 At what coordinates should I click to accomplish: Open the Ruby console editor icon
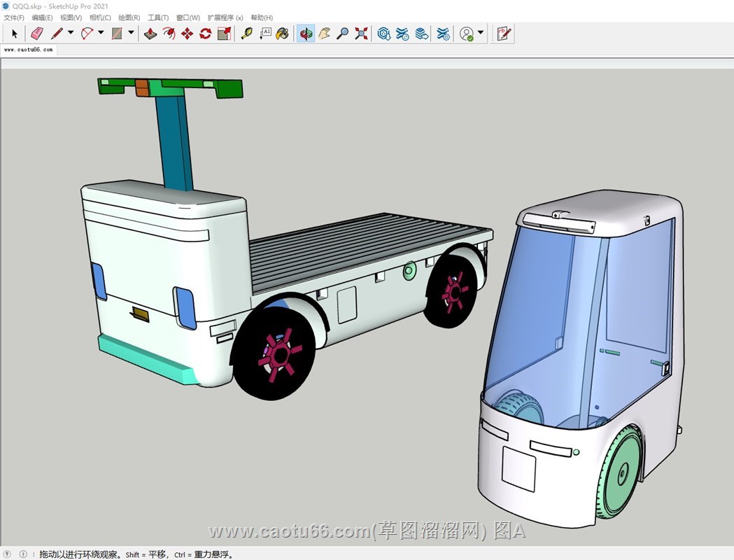coord(503,33)
